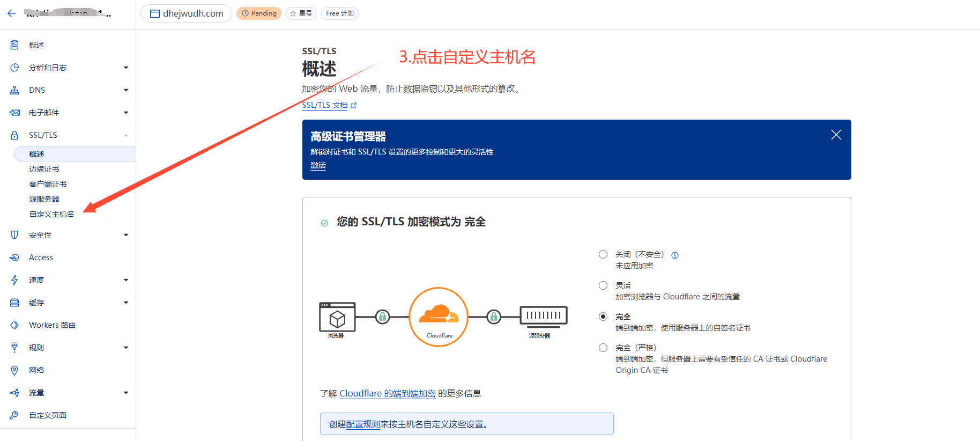
Task: Click the Workers 路由 diamond icon
Action: (x=14, y=325)
